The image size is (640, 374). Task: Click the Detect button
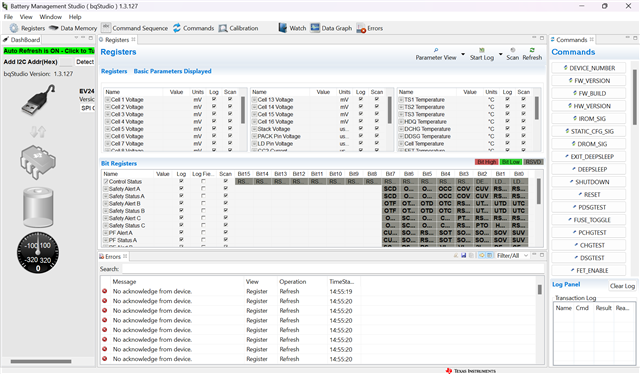[x=85, y=62]
